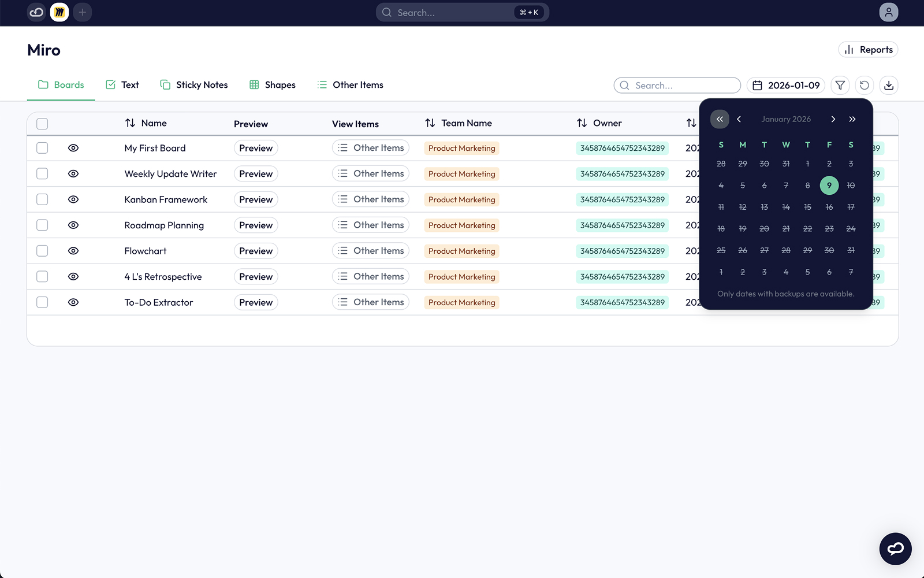This screenshot has width=924, height=578.
Task: Switch to the Text tab
Action: pos(122,85)
